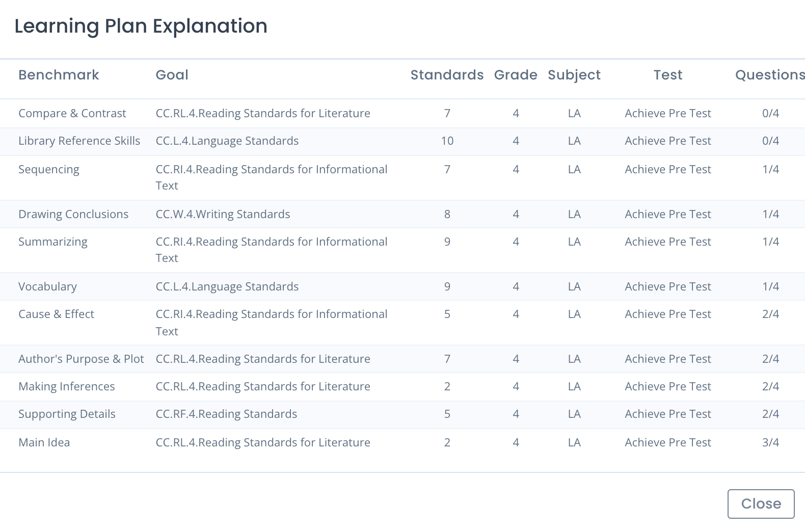Viewport: 805px width, 532px height.
Task: Click the goal in the Making Inferences row
Action: (x=263, y=386)
